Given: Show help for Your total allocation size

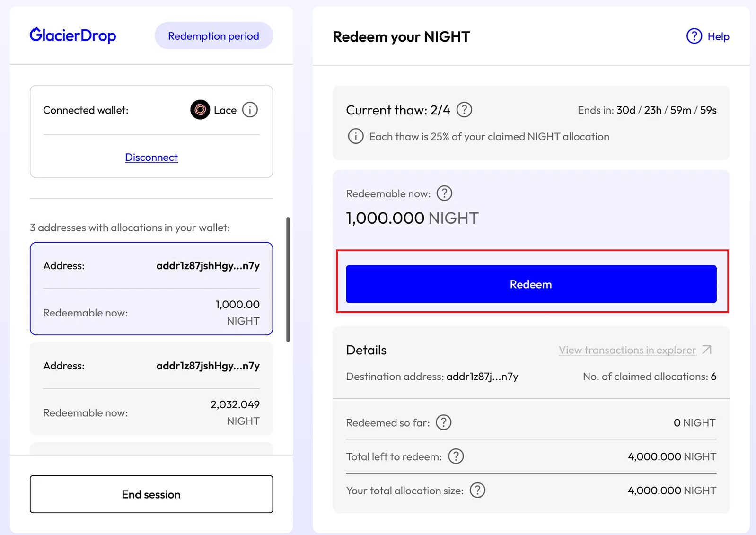Looking at the screenshot, I should click(477, 490).
